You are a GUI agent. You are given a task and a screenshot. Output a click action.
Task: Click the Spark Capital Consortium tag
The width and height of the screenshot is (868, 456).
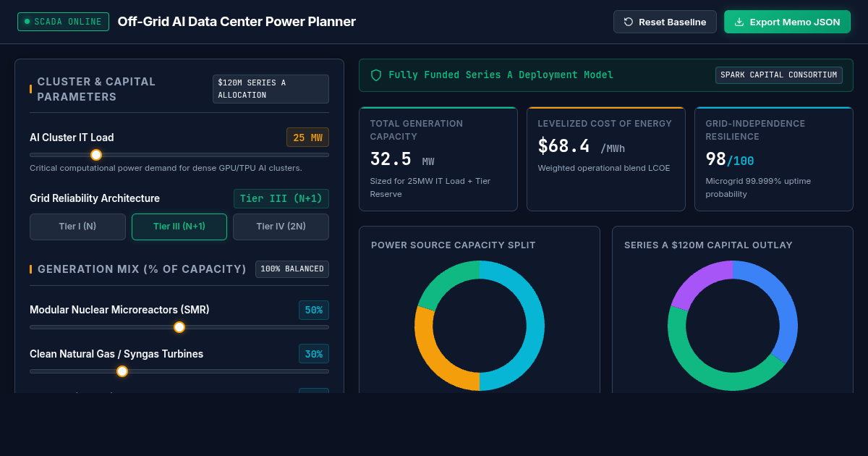click(x=779, y=75)
